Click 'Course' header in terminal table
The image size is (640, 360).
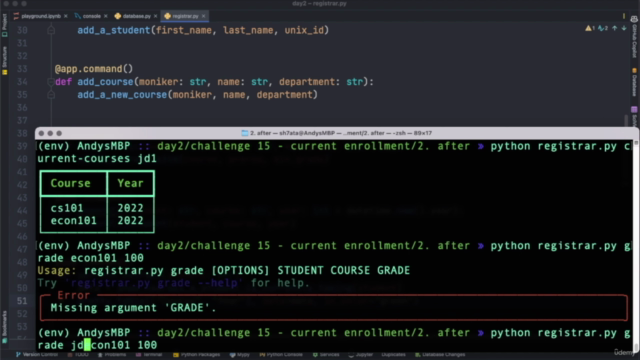71,183
